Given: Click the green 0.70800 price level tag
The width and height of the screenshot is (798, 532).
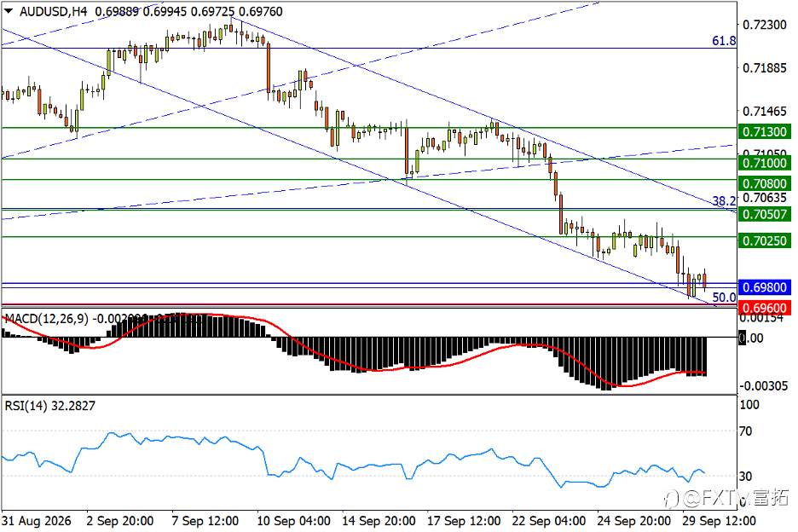Looking at the screenshot, I should [x=765, y=183].
